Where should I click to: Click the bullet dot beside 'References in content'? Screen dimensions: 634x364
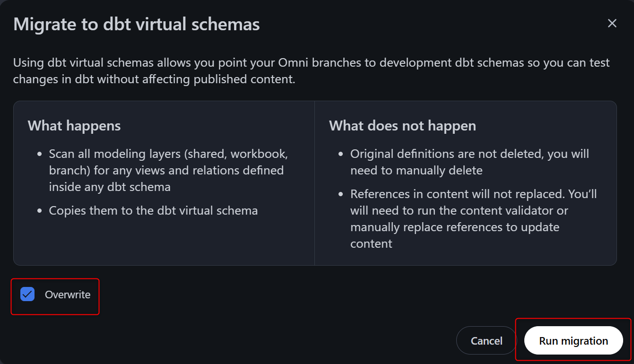click(x=341, y=195)
